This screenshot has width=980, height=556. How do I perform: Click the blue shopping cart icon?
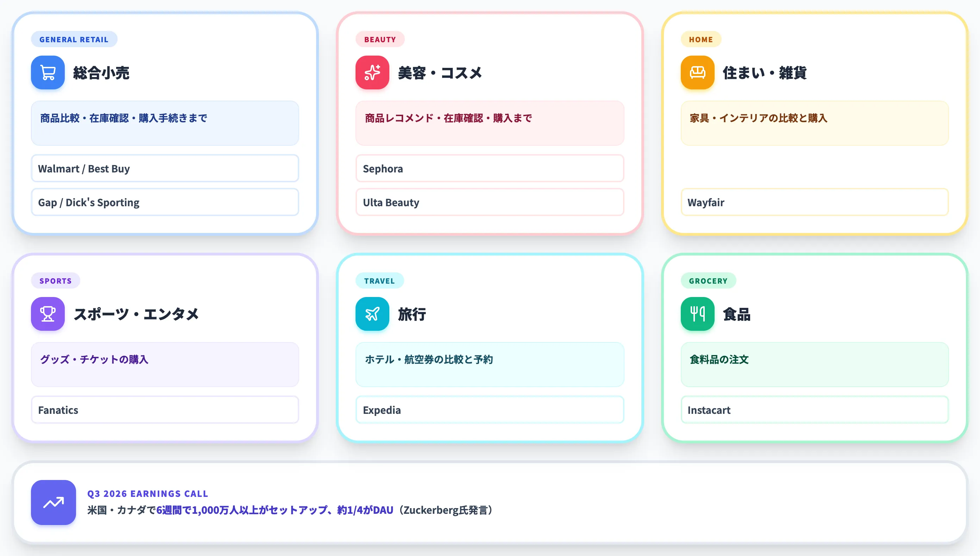[48, 72]
